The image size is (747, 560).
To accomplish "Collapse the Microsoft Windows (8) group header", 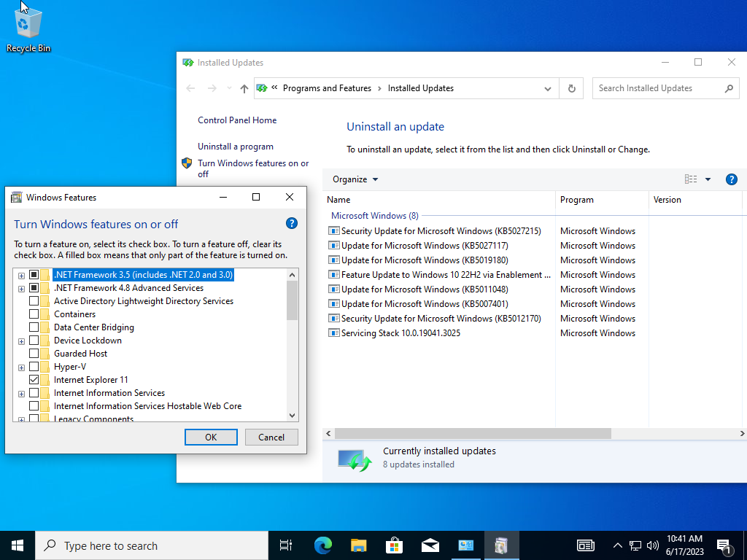I will pos(374,216).
